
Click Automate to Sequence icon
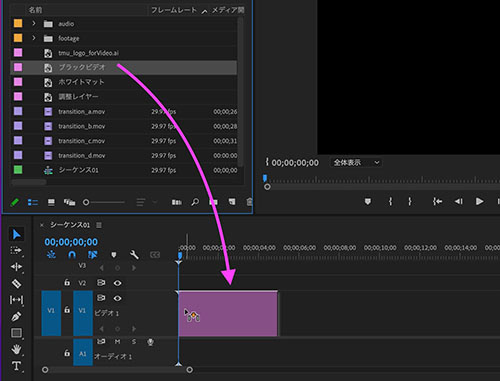(x=177, y=202)
